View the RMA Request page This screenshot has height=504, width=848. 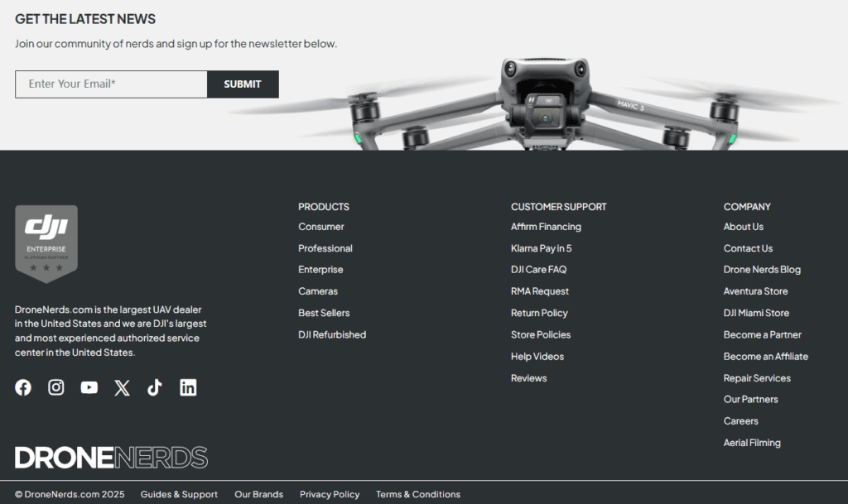click(540, 291)
